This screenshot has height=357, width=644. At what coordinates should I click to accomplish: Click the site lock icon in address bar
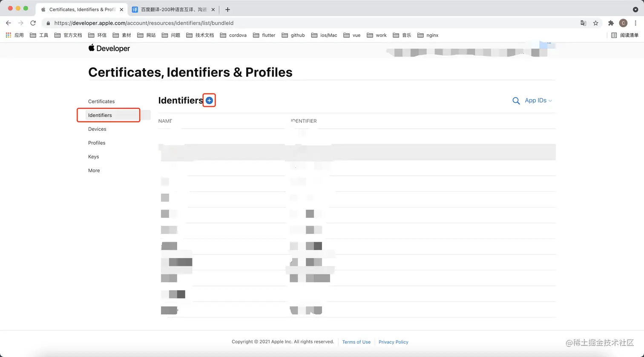coord(48,23)
